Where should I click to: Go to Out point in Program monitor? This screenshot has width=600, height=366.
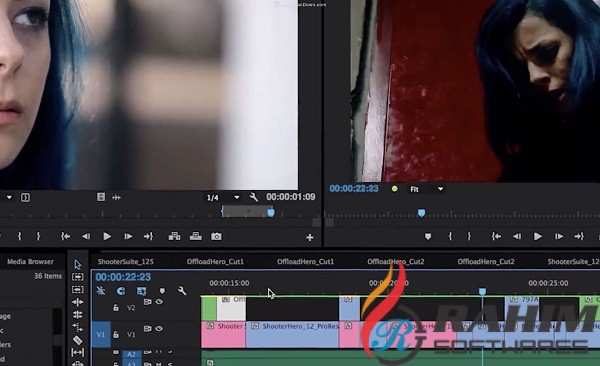(x=579, y=237)
